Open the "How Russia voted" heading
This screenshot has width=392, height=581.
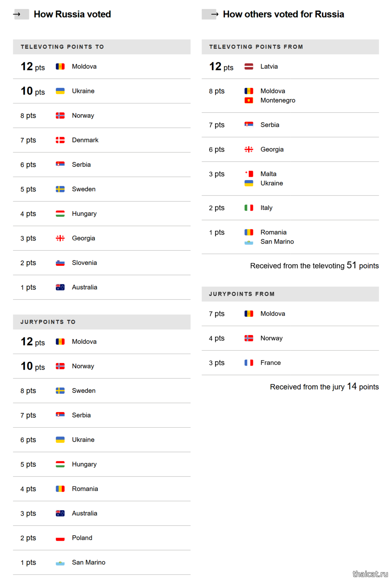72,14
